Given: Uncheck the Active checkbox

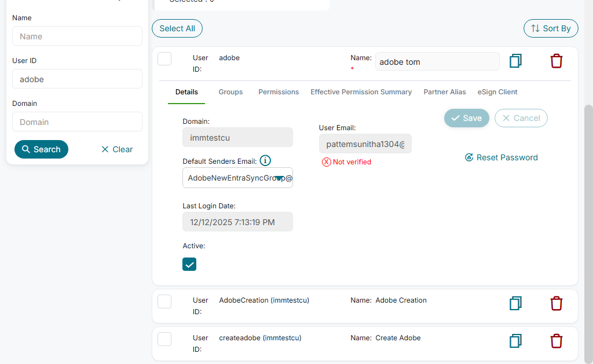Looking at the screenshot, I should coord(189,264).
